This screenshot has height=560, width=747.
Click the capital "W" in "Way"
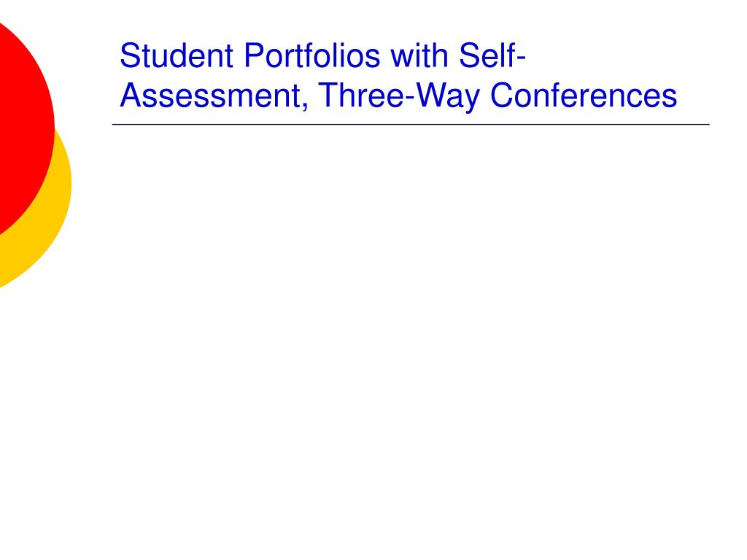pos(429,96)
